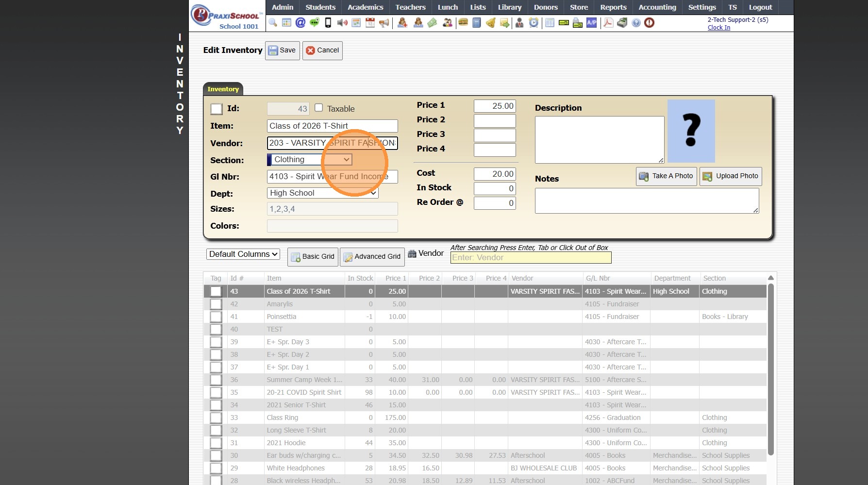Enable the Taxable checkbox

pos(319,108)
